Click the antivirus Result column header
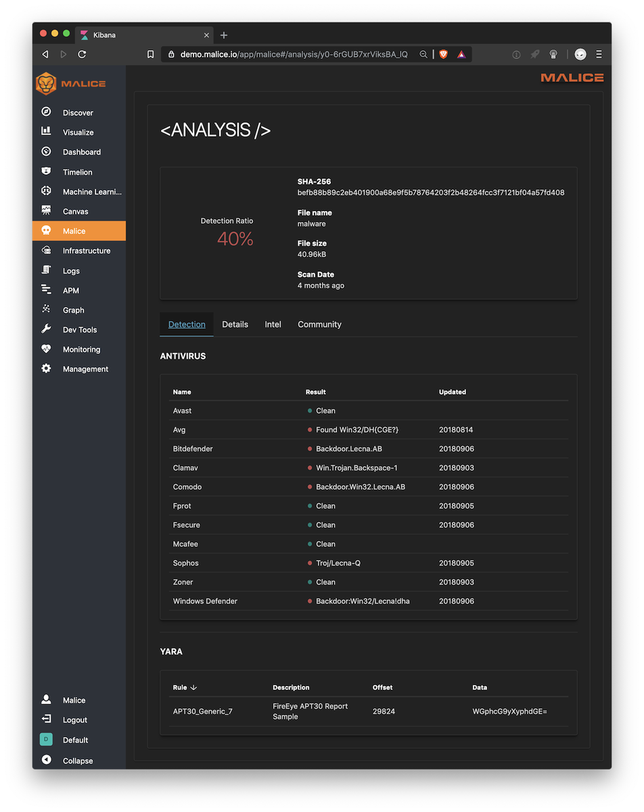Image resolution: width=644 pixels, height=812 pixels. [x=316, y=392]
